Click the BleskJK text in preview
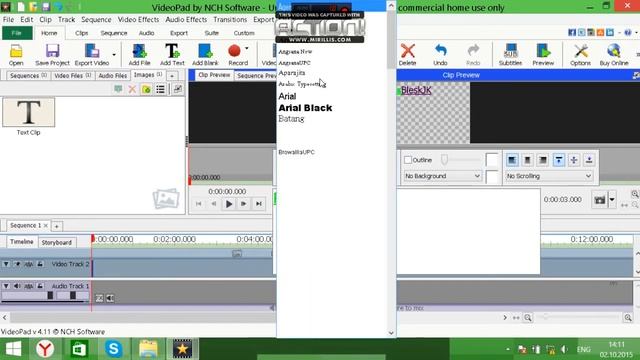The image size is (640, 360). pyautogui.click(x=416, y=90)
